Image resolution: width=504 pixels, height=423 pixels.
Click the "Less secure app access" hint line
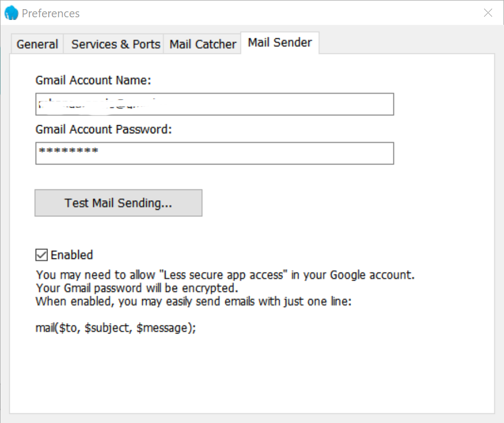[x=225, y=275]
